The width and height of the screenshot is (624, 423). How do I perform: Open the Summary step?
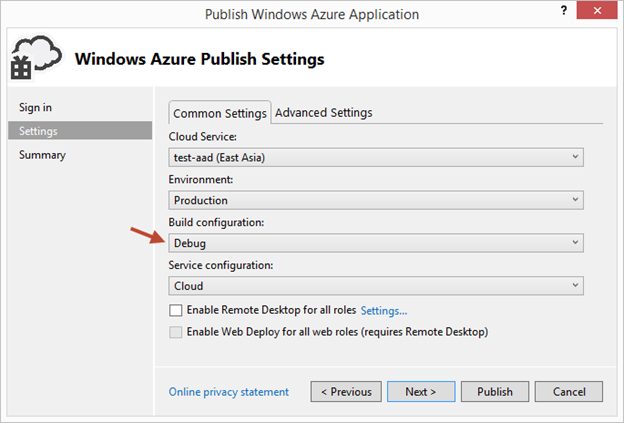[x=42, y=155]
